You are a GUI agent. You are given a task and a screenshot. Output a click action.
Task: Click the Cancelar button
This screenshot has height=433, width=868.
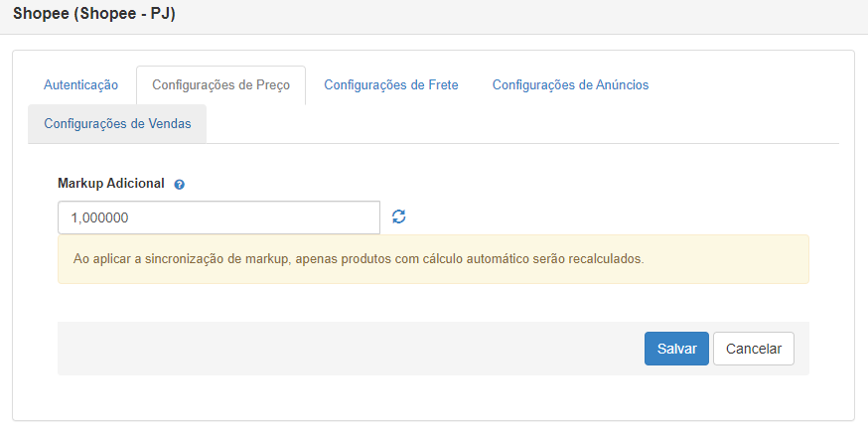pos(754,349)
